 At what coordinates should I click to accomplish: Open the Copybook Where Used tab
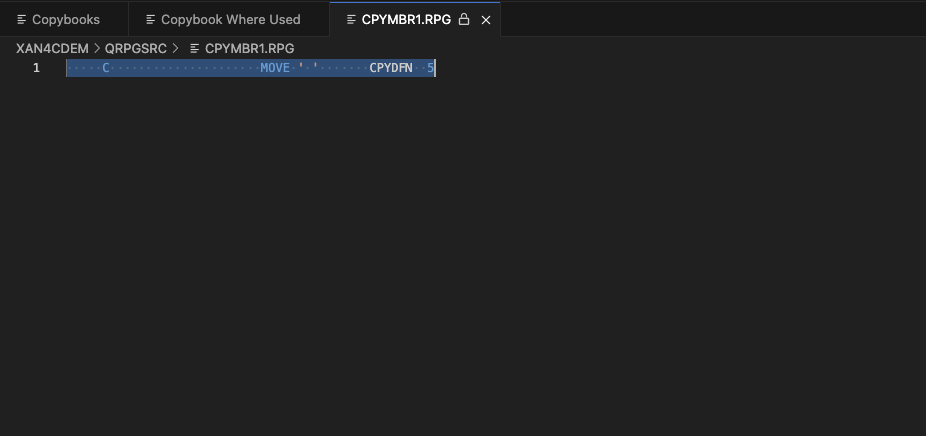(x=230, y=19)
